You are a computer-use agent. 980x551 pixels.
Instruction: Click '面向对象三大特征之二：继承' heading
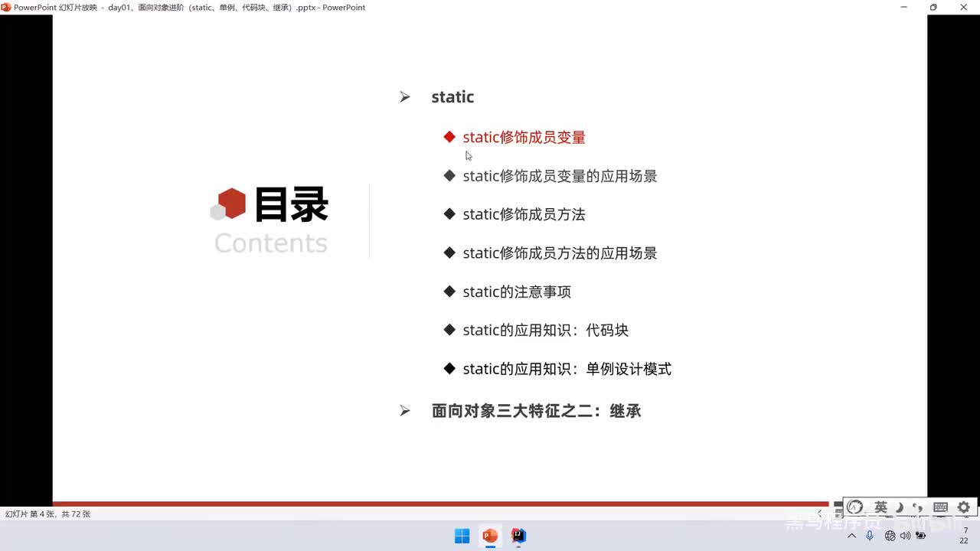(x=536, y=411)
